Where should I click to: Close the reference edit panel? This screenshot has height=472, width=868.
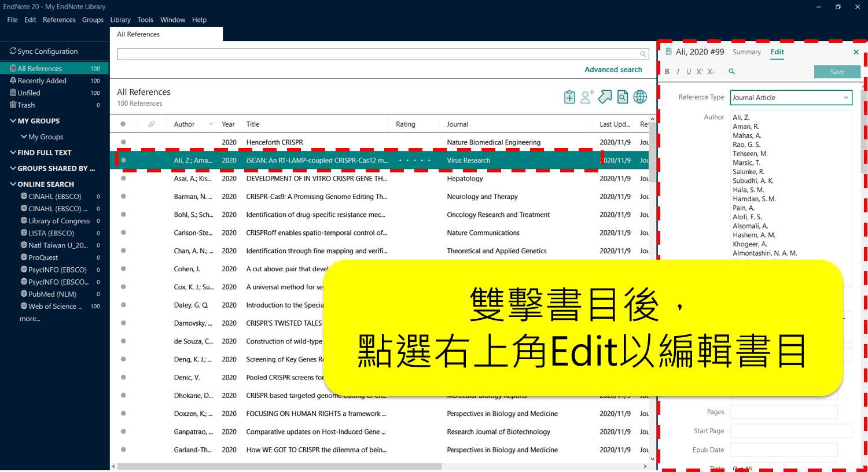[x=856, y=52]
